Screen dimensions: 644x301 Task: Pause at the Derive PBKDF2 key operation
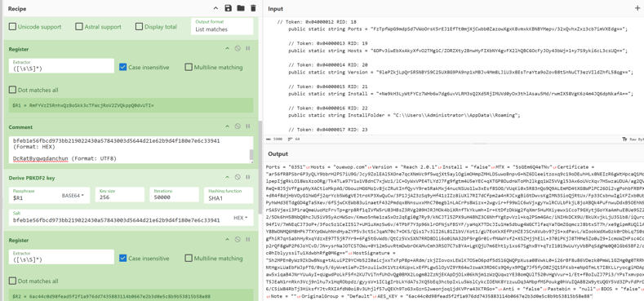[x=248, y=178]
